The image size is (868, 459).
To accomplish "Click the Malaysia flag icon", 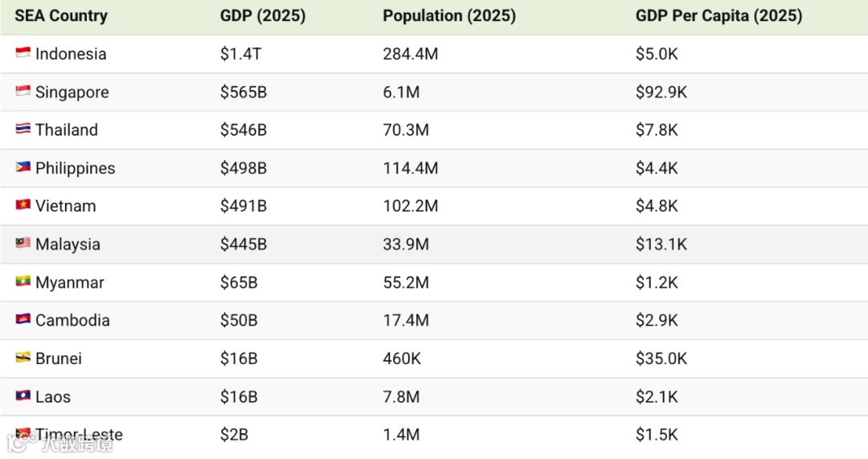I will coord(23,244).
